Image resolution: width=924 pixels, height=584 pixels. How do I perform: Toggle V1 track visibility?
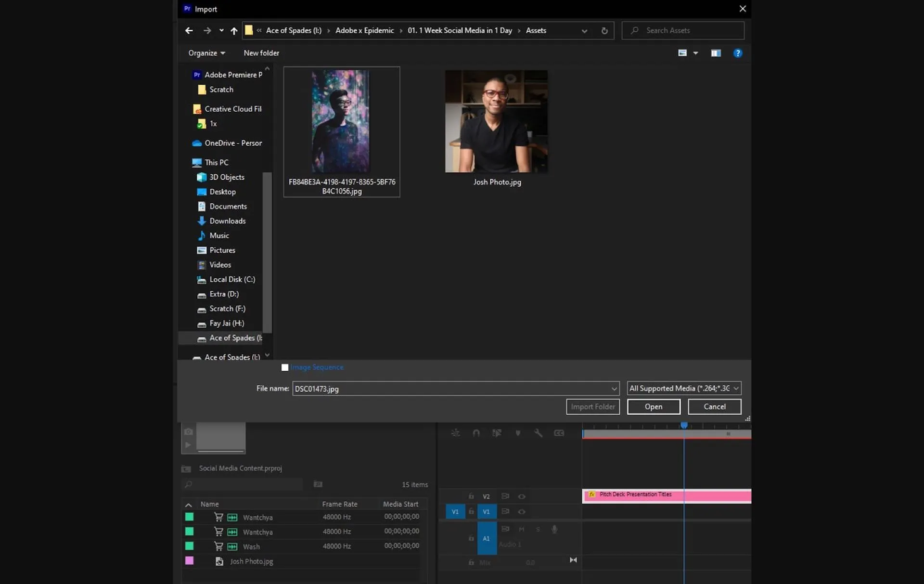click(x=522, y=511)
